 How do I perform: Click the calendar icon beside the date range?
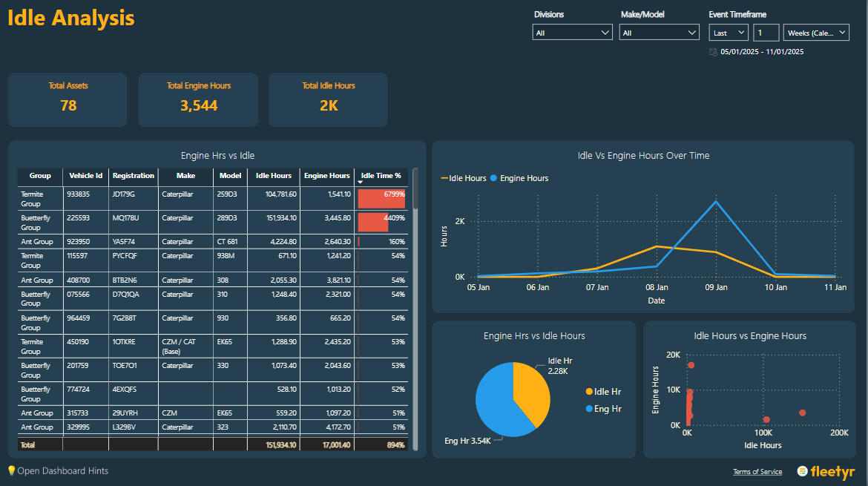[x=714, y=52]
